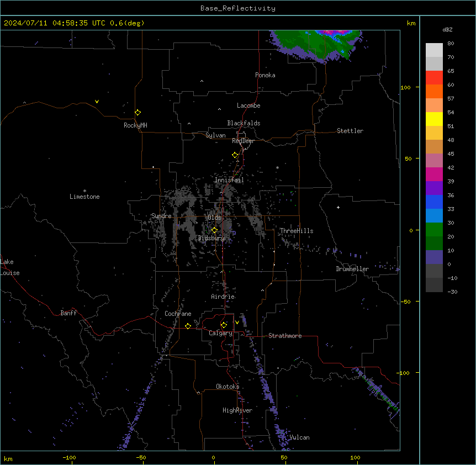Click the ThreeHills town label
The image size is (476, 465).
click(297, 231)
